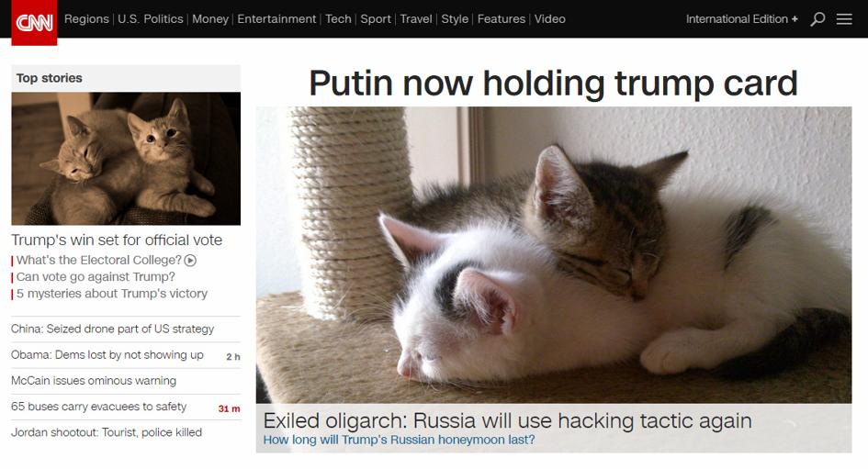Expand the International Edition selector
The image size is (868, 469).
point(742,18)
